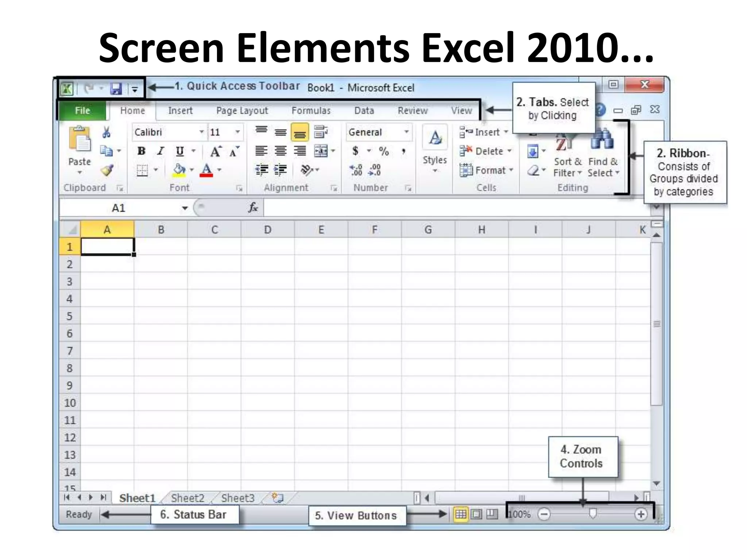This screenshot has height=560, width=747.
Task: Click the Undo arrow icon
Action: click(89, 88)
